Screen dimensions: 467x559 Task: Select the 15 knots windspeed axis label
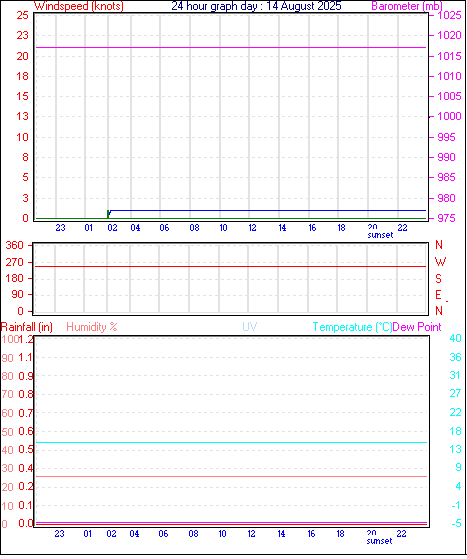[22, 96]
